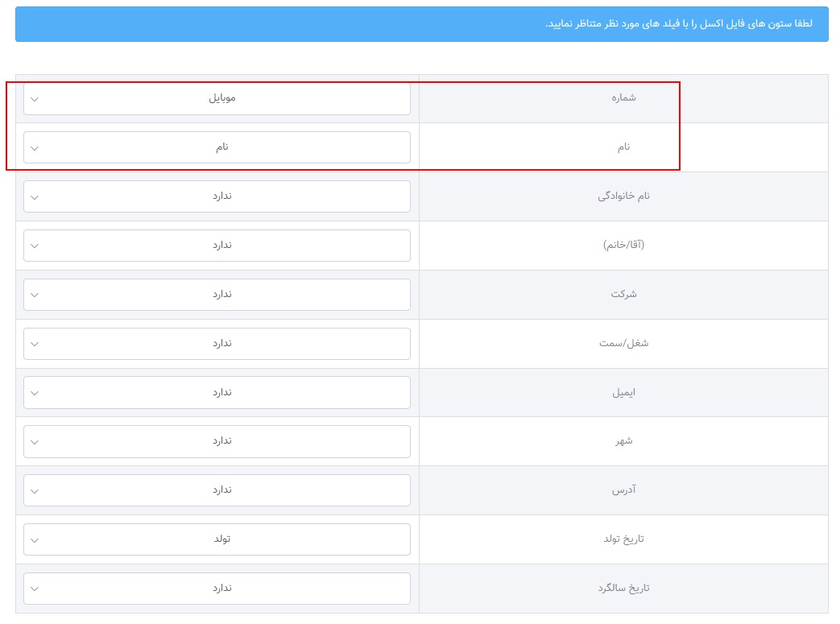The height and width of the screenshot is (624, 840).
Task: Click the chevron arrow in the شرکت dropdown
Action: point(35,295)
